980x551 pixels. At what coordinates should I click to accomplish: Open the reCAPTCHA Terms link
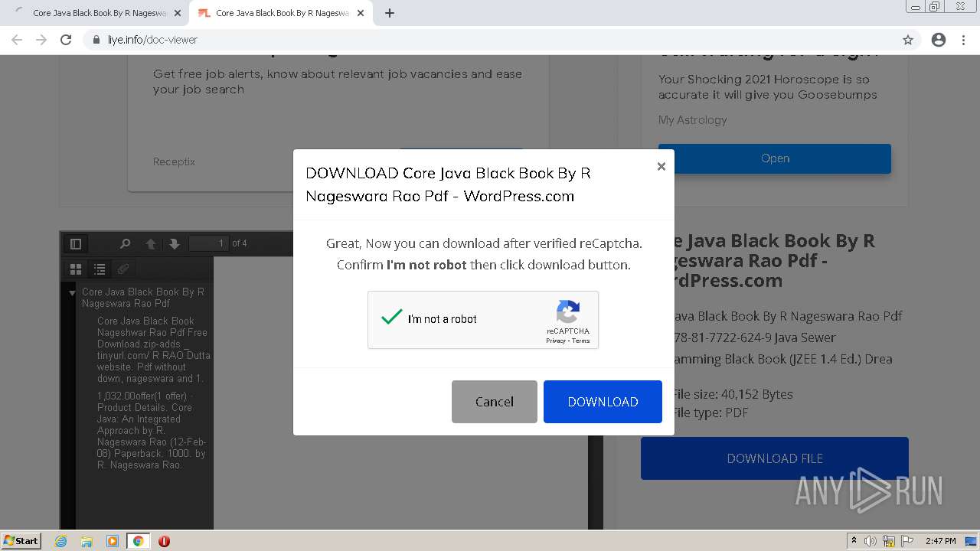tap(581, 341)
